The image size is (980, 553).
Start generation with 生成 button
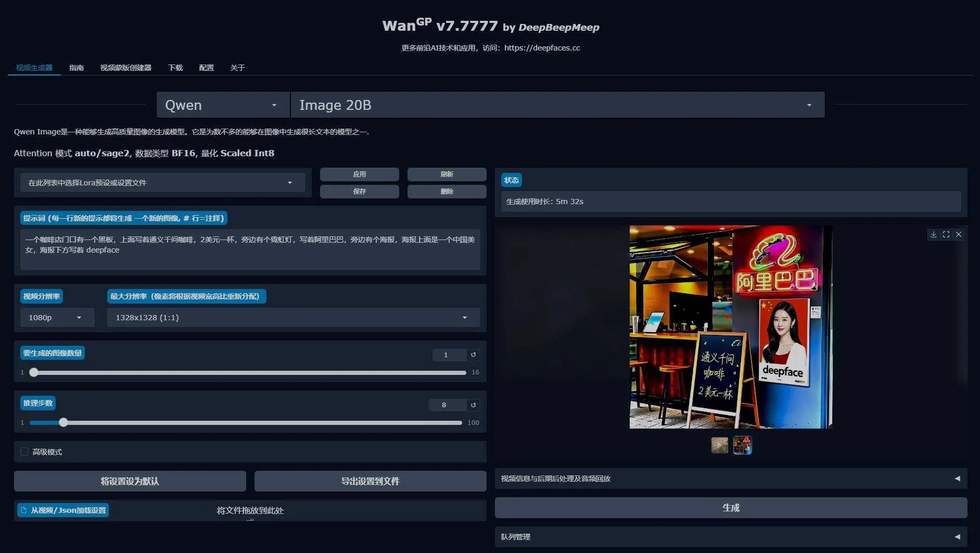coord(731,507)
